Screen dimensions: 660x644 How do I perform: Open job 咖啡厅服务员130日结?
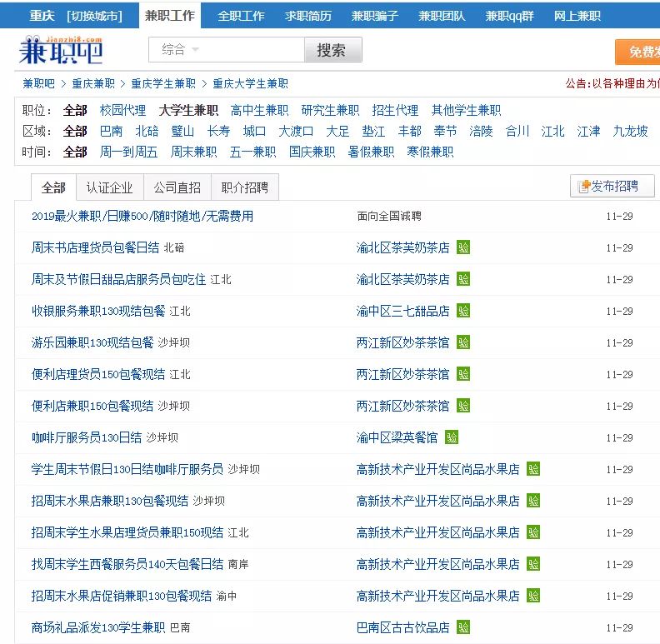[87, 437]
